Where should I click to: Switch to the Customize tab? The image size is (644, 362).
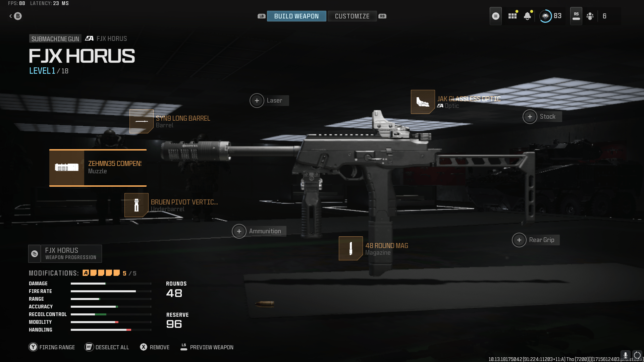pos(352,16)
